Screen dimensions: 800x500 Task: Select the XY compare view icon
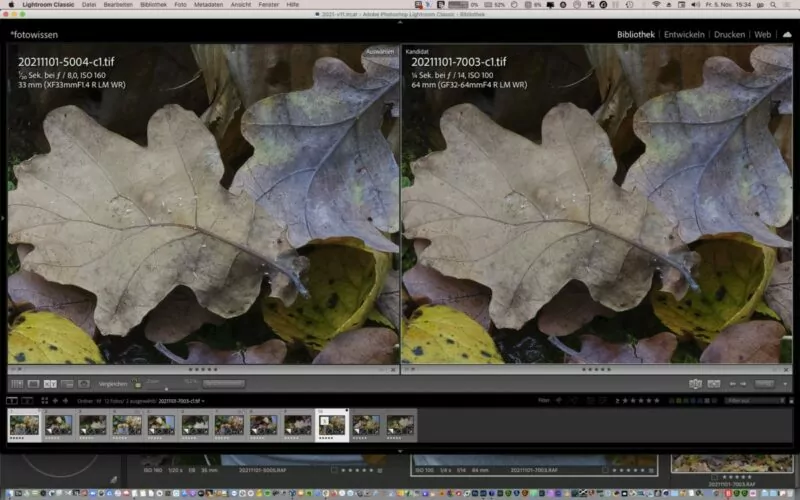(50, 384)
